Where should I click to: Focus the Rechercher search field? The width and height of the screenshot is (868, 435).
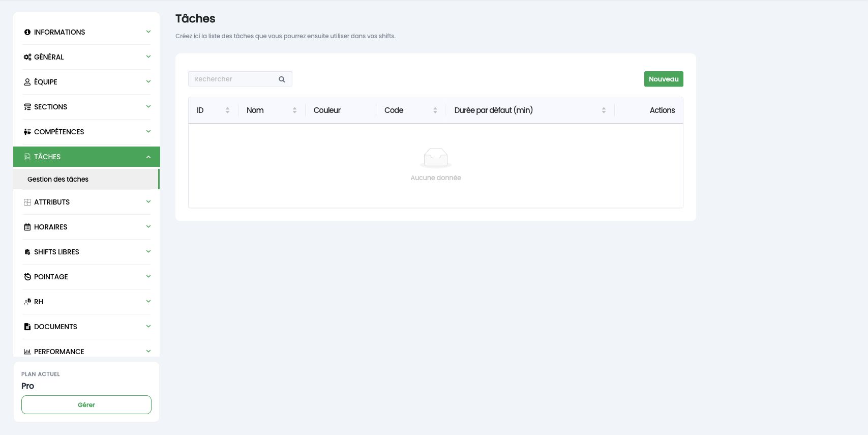click(240, 79)
